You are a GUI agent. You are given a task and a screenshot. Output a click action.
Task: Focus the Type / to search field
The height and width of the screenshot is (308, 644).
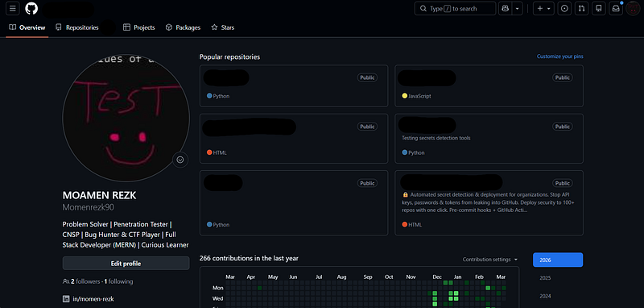pyautogui.click(x=455, y=8)
